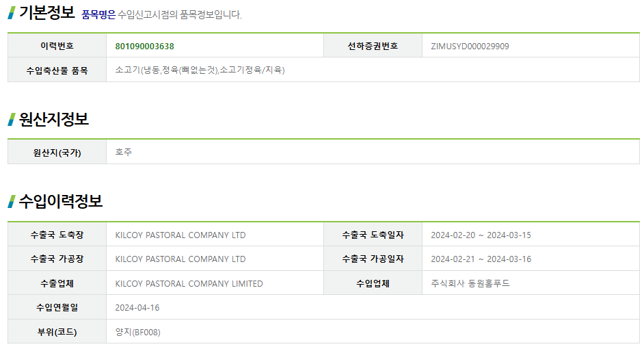
Task: Click the import date 2024-04-16
Action: [137, 307]
